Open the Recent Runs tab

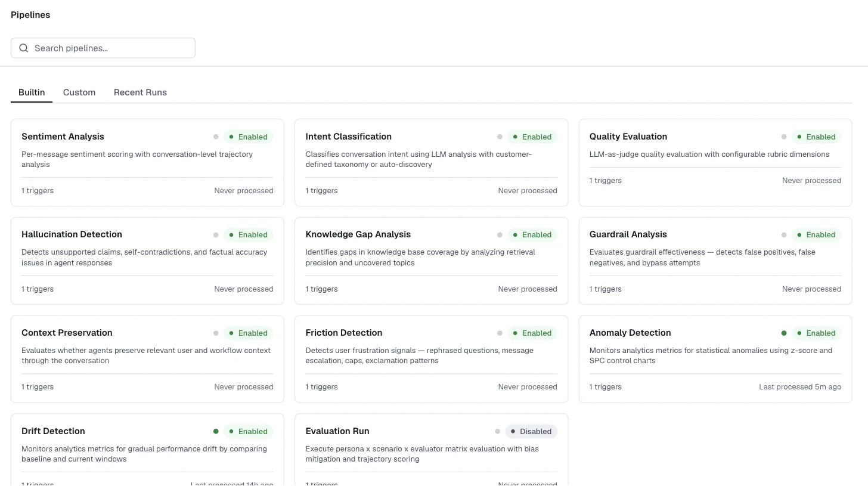click(x=140, y=92)
